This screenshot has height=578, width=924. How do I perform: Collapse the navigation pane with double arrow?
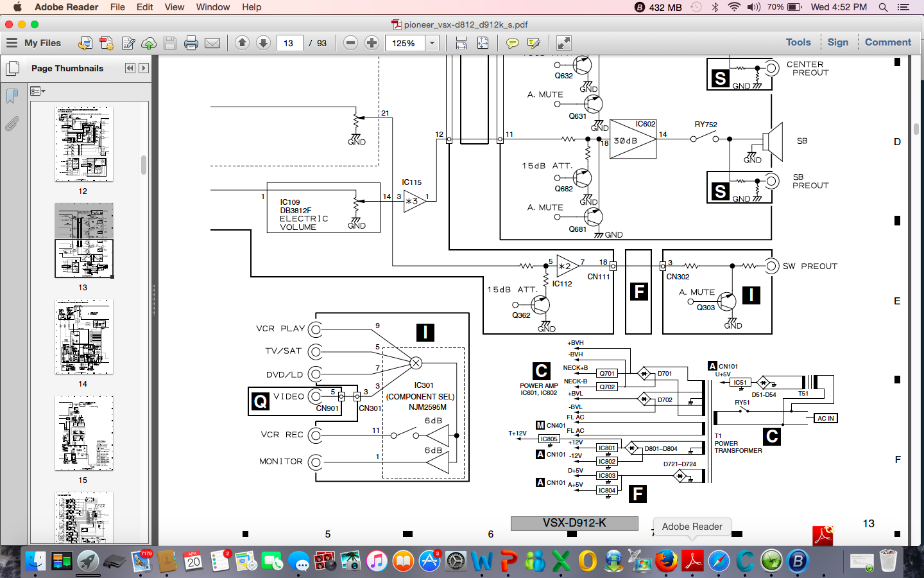click(x=130, y=68)
